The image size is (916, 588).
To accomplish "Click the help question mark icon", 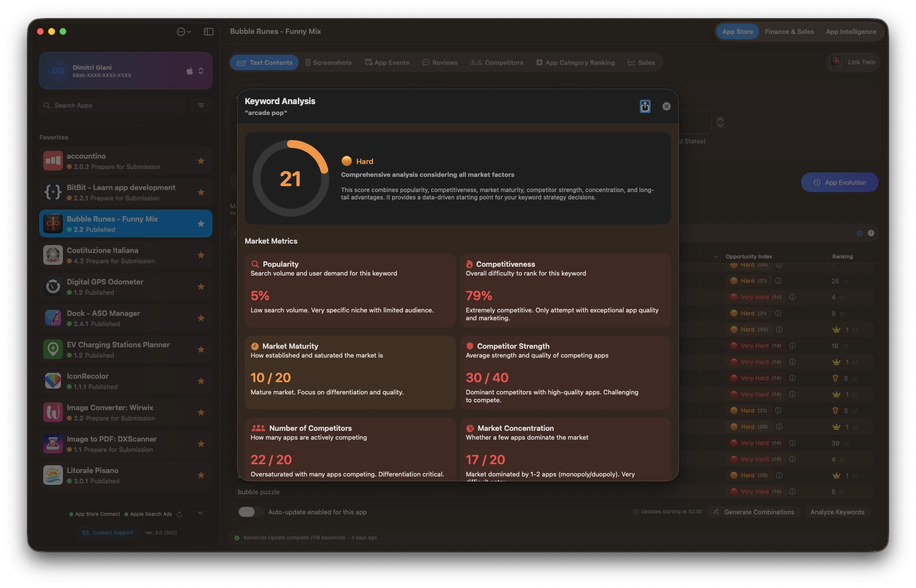I will coord(871,233).
